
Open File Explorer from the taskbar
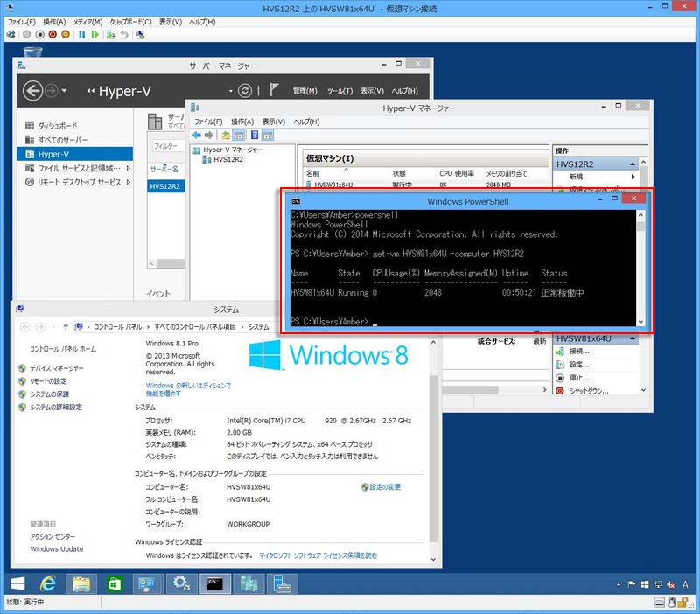81,583
